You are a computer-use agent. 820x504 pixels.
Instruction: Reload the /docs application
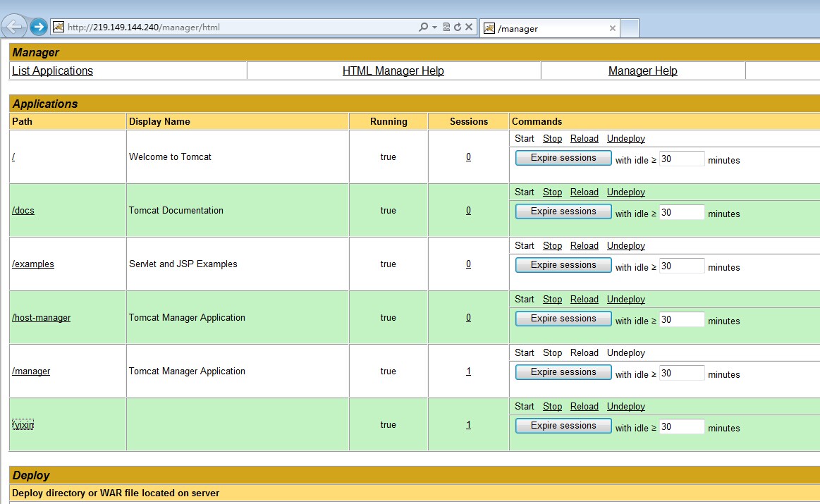pyautogui.click(x=584, y=192)
